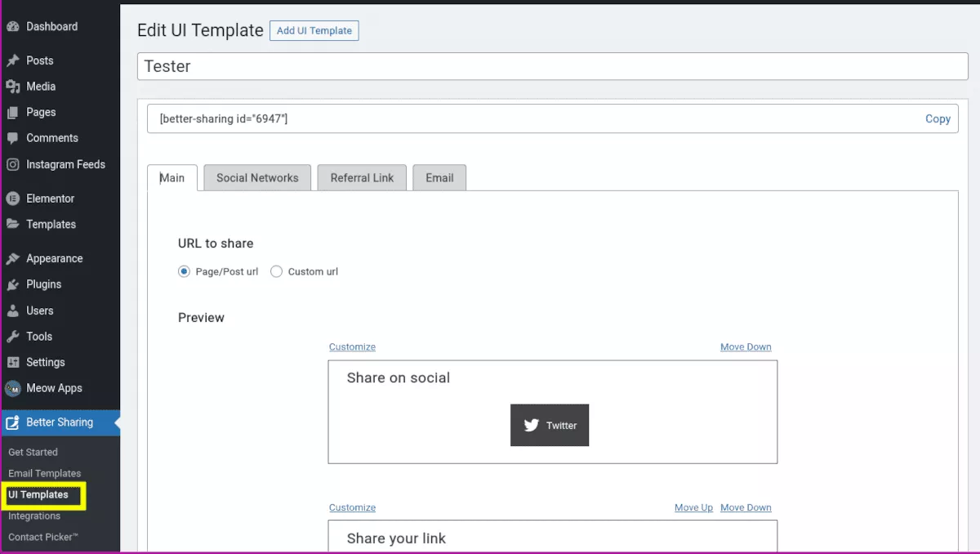Click the Elementor logo icon

[x=12, y=199]
